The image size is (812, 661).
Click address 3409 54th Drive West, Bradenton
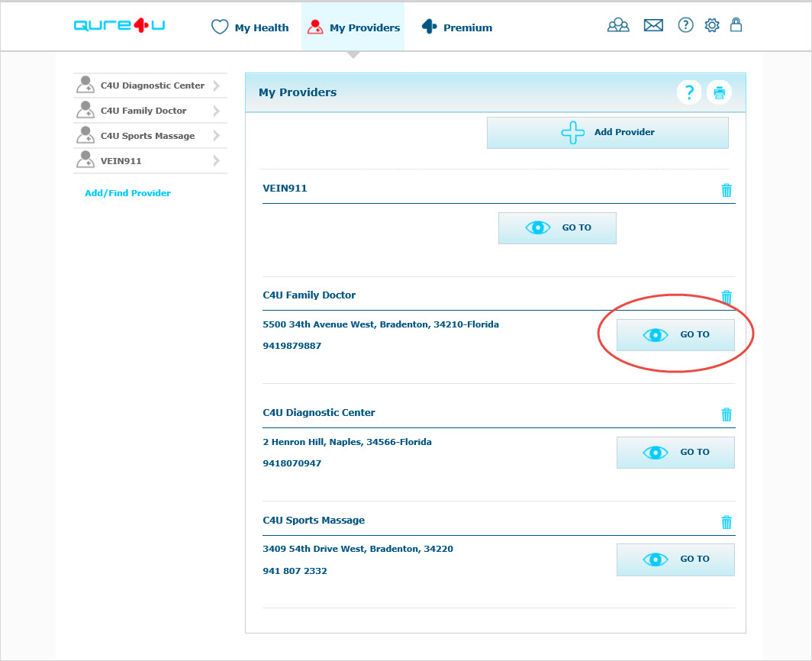[x=358, y=549]
